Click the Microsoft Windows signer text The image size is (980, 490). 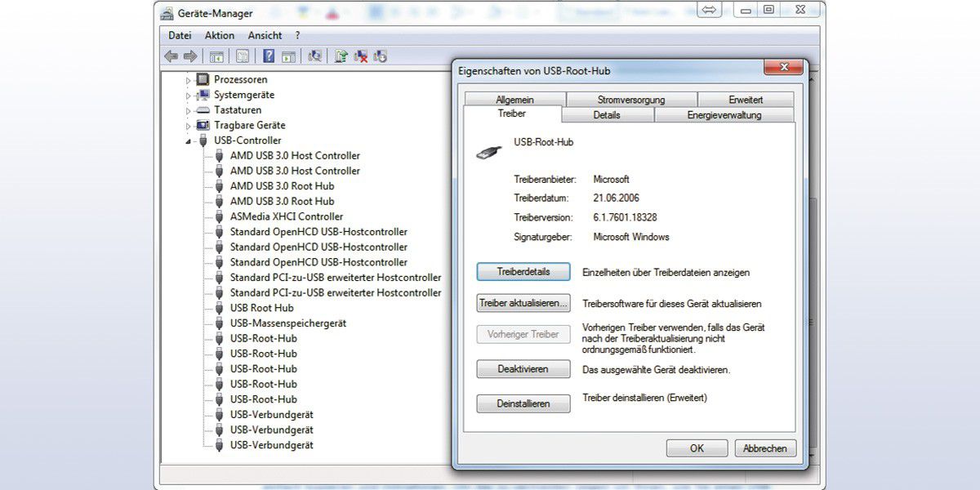(631, 237)
